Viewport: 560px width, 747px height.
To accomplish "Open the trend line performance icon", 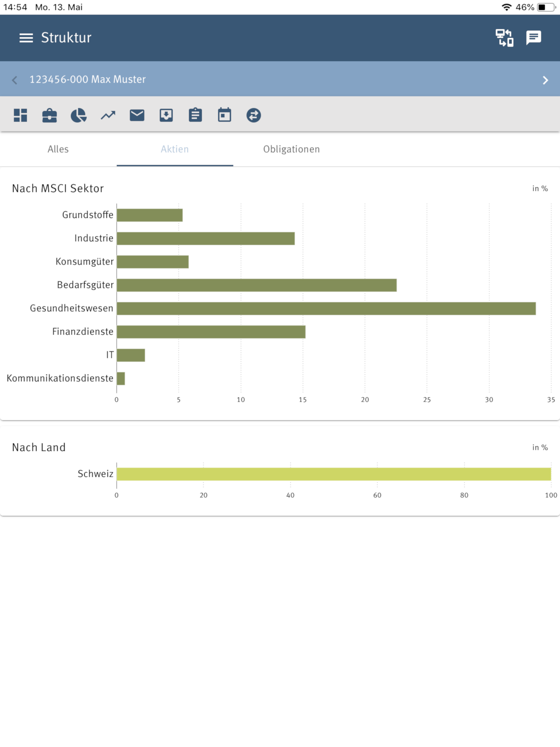I will pyautogui.click(x=108, y=115).
